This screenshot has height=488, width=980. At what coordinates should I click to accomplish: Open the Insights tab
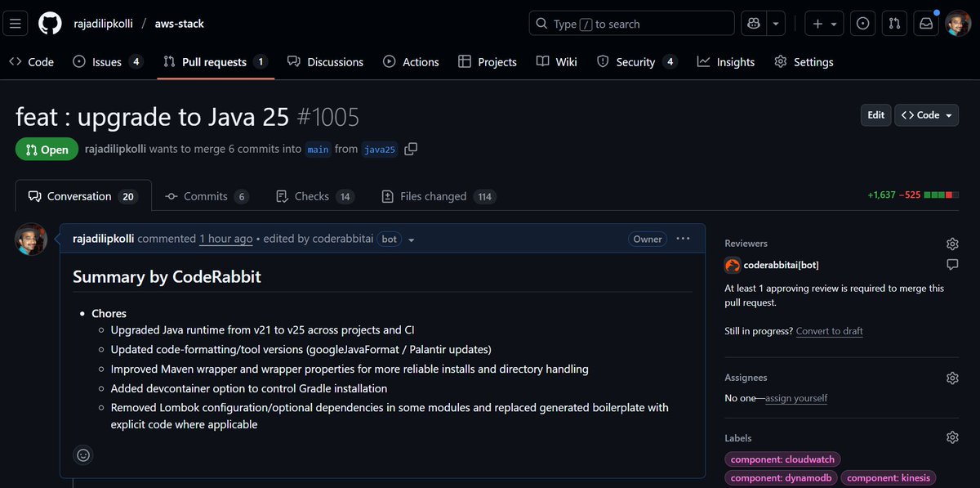(725, 62)
